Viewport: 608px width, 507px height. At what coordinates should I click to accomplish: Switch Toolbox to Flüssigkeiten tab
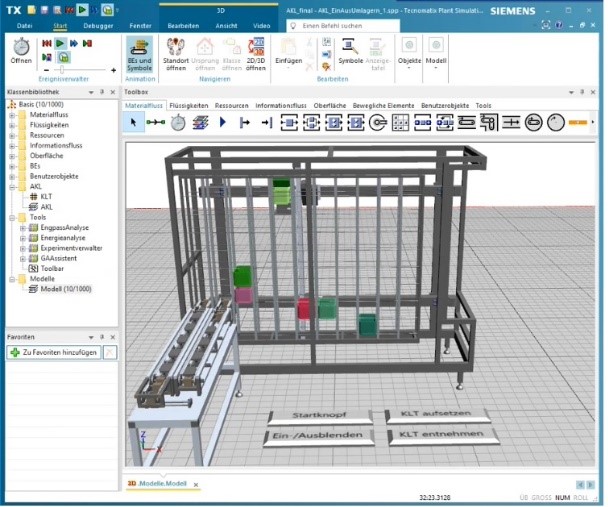click(189, 105)
